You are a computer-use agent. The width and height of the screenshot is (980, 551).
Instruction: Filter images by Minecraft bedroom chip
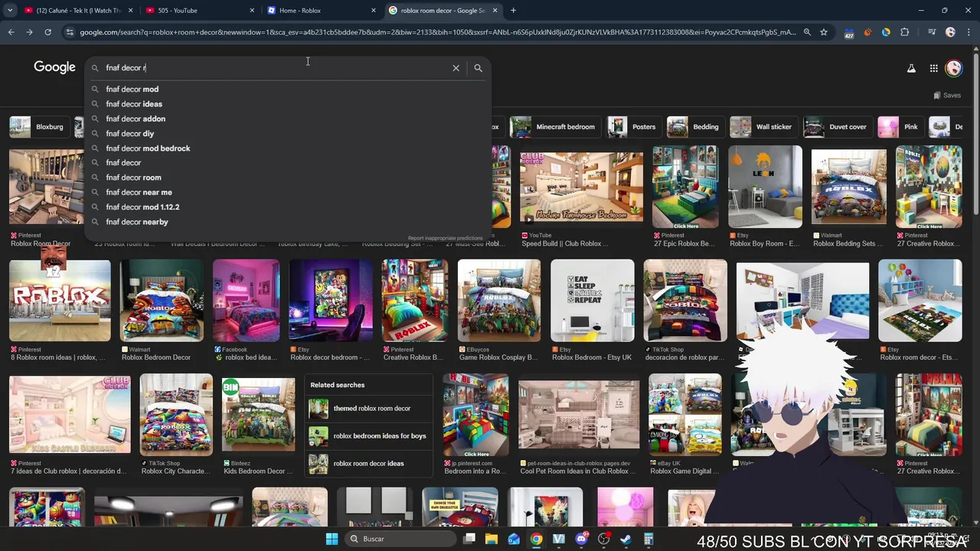click(x=555, y=127)
